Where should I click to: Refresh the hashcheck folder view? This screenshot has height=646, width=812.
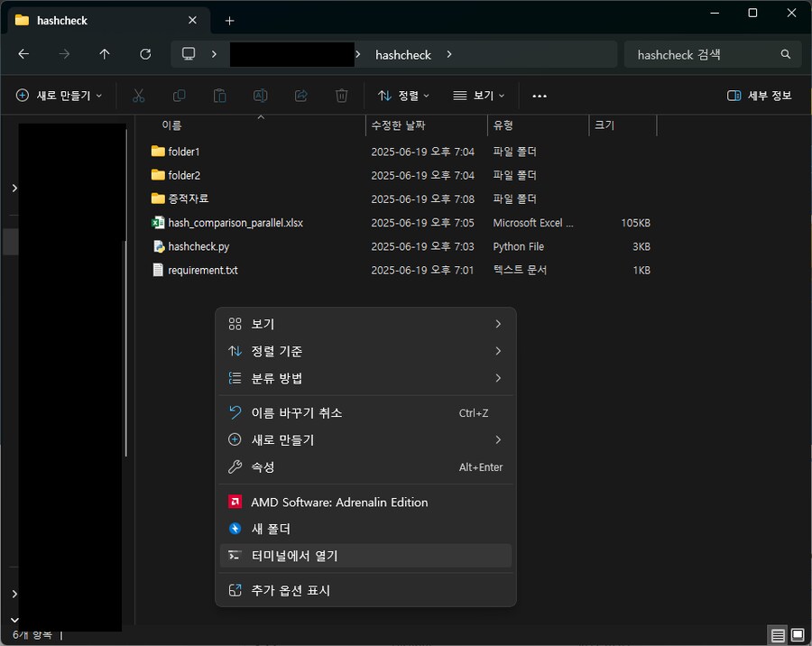[145, 54]
